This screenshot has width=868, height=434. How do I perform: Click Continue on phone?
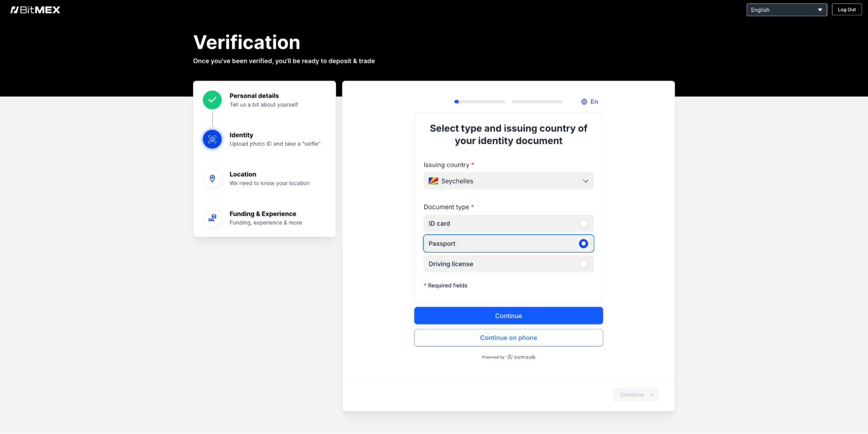508,338
